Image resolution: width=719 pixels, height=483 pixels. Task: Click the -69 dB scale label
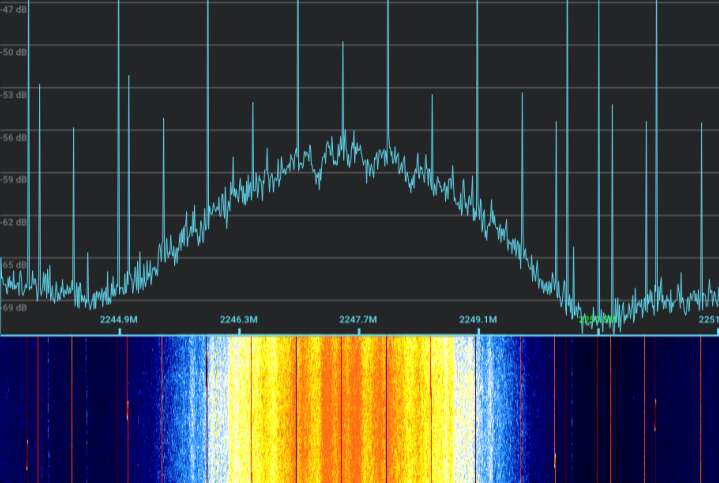coord(13,307)
